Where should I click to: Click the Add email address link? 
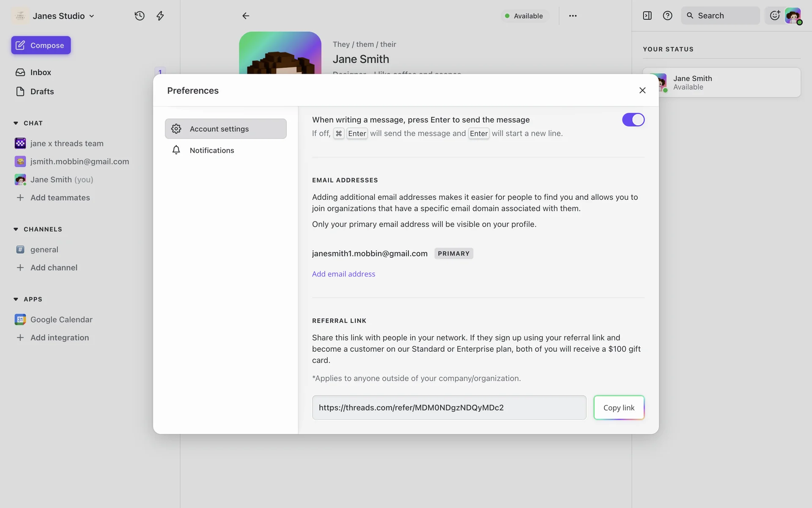pos(343,274)
